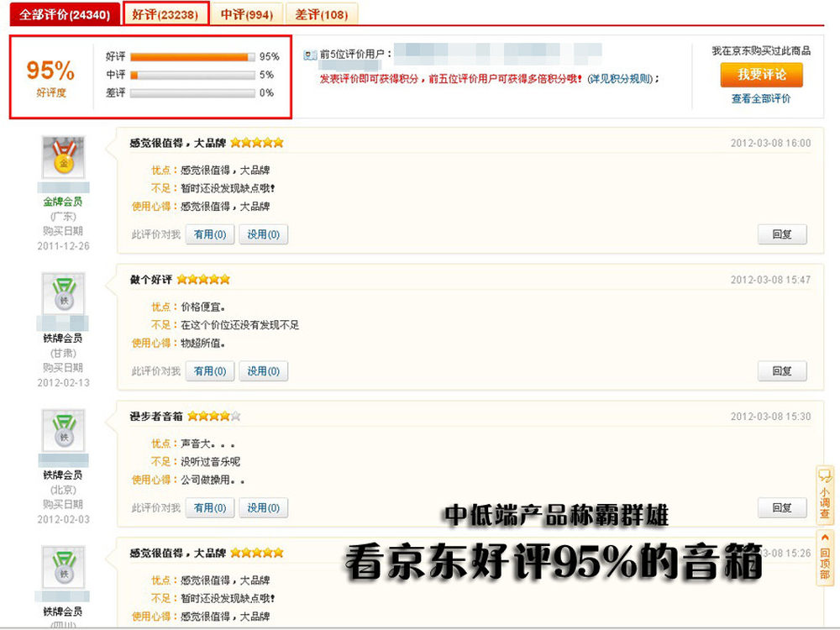The image size is (840, 630).
Task: Click the blurred username of the 北京 user
Action: [x=63, y=460]
